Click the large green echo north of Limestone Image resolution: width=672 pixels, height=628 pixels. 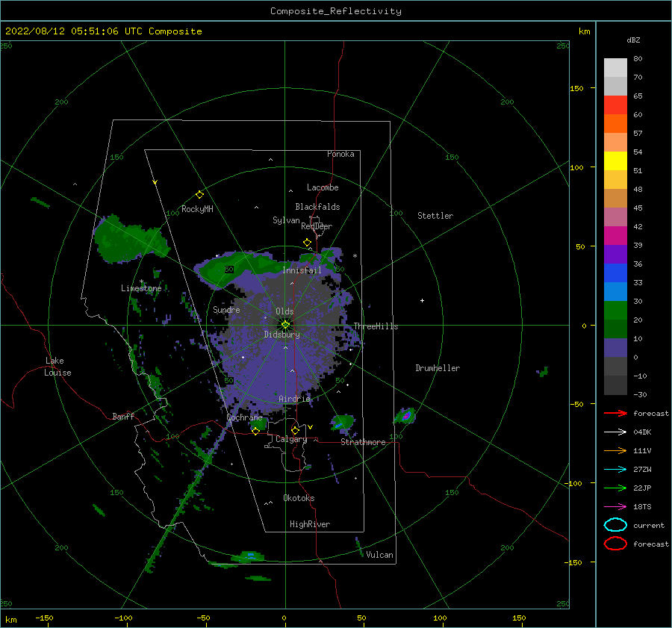[130, 239]
